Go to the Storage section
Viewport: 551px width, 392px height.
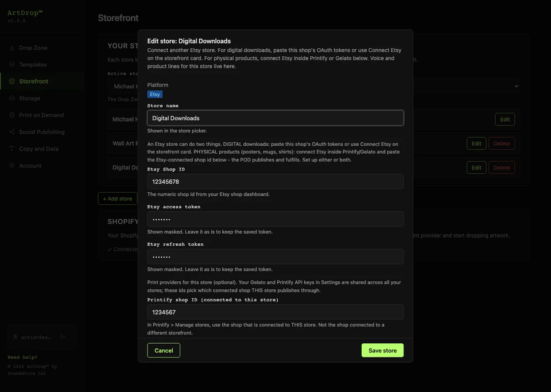coord(42,98)
